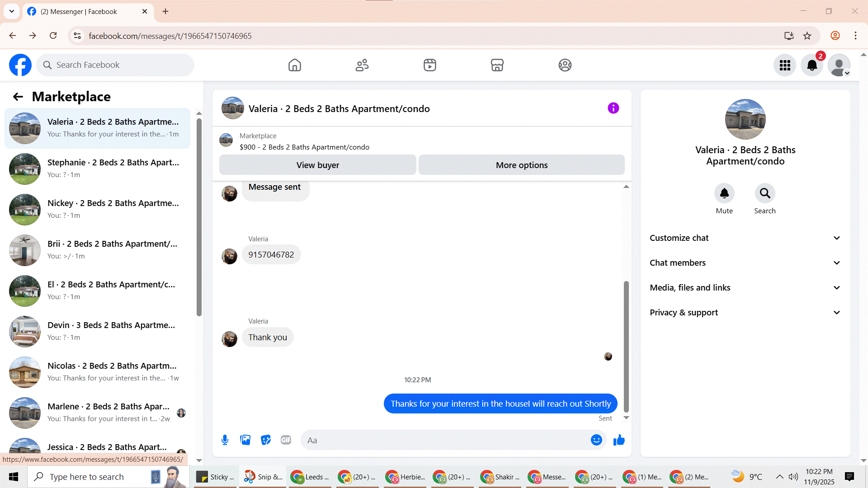Open the Video/Reels icon in top navigation
Image resolution: width=868 pixels, height=488 pixels.
coord(430,65)
